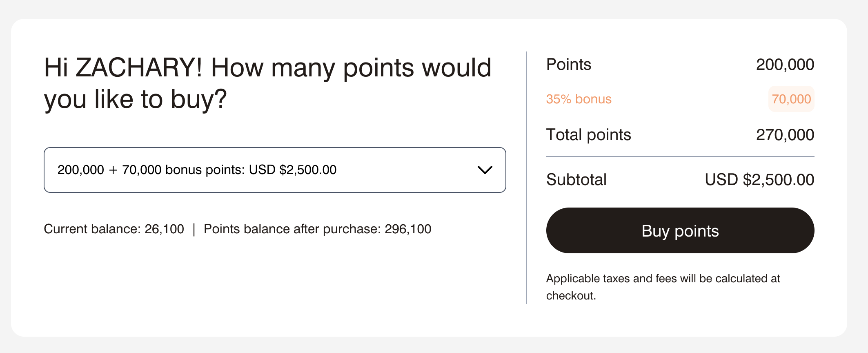The width and height of the screenshot is (868, 353).
Task: Click the 200,000 points value
Action: 785,65
